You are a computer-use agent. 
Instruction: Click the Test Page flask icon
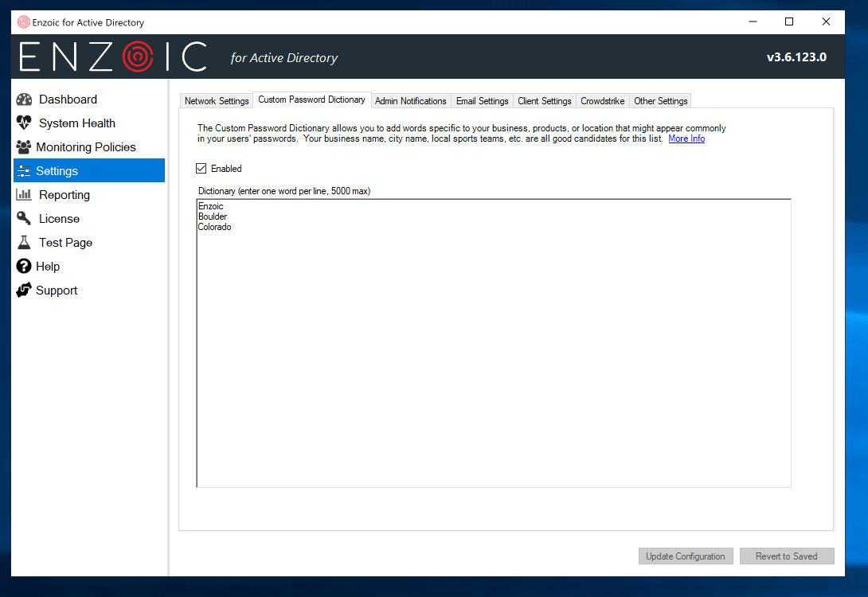[24, 243]
